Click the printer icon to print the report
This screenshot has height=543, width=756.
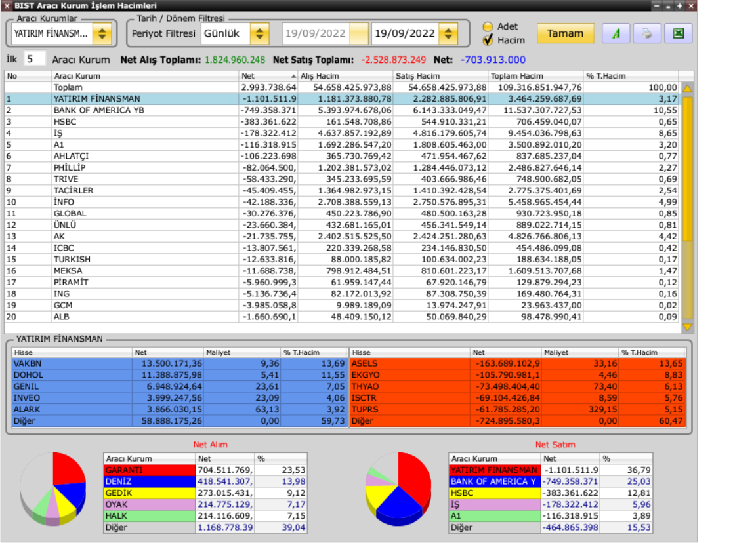(x=646, y=33)
